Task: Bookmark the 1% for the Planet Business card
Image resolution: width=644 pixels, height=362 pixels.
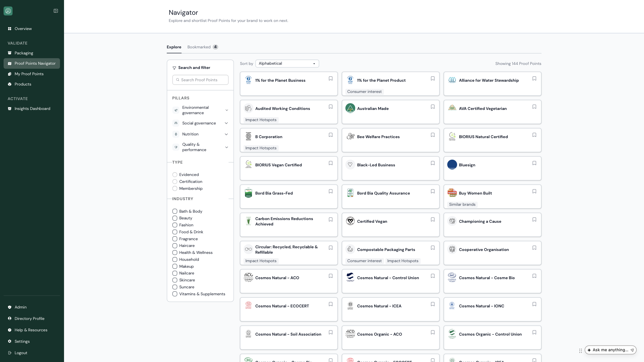Action: (330, 79)
